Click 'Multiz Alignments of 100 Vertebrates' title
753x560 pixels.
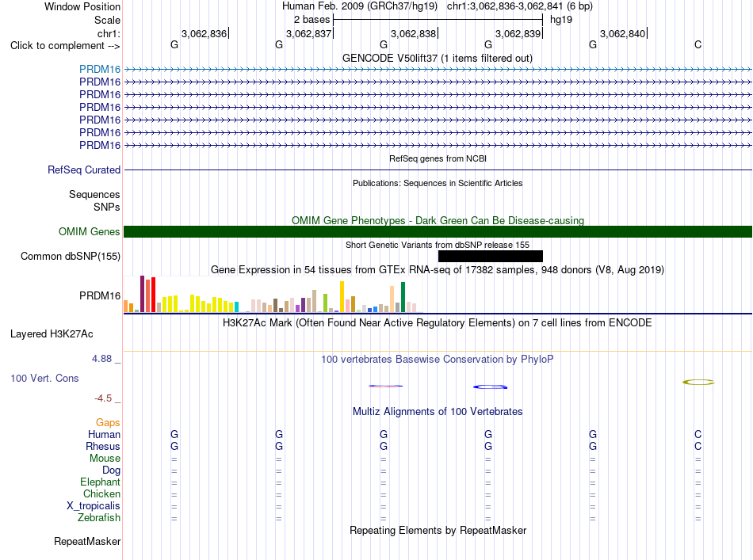(x=438, y=412)
